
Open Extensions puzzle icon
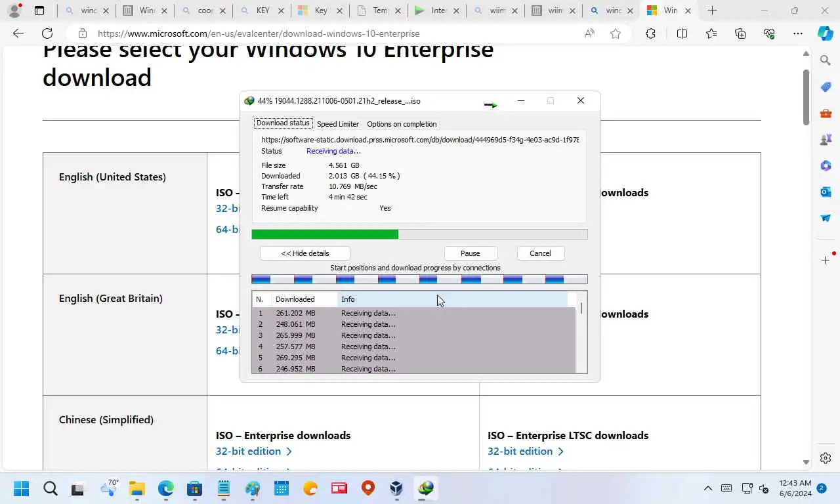[650, 33]
